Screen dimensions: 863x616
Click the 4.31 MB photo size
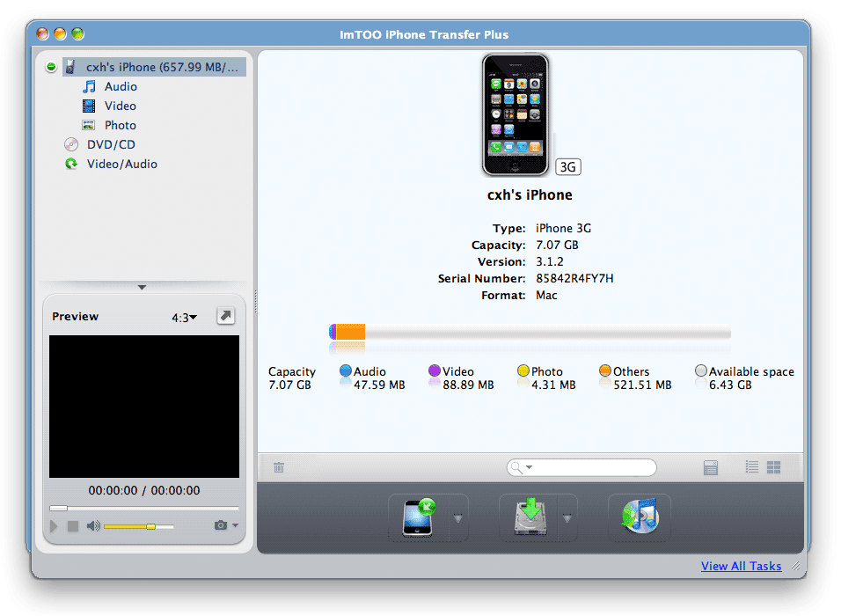[553, 385]
